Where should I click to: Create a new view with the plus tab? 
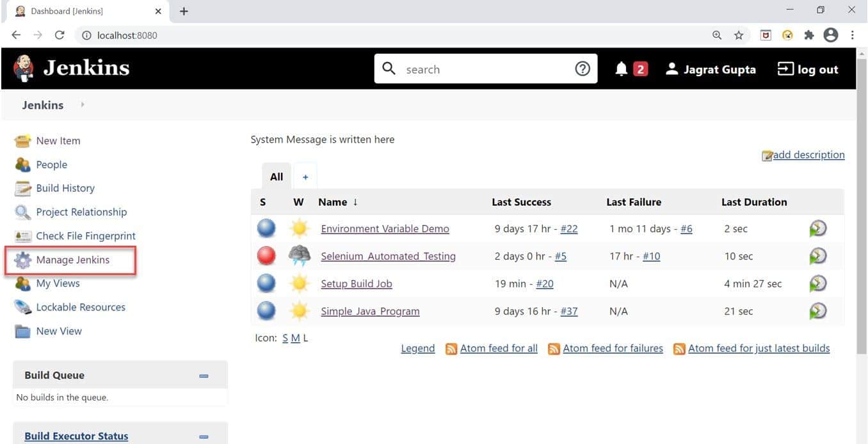[x=305, y=176]
